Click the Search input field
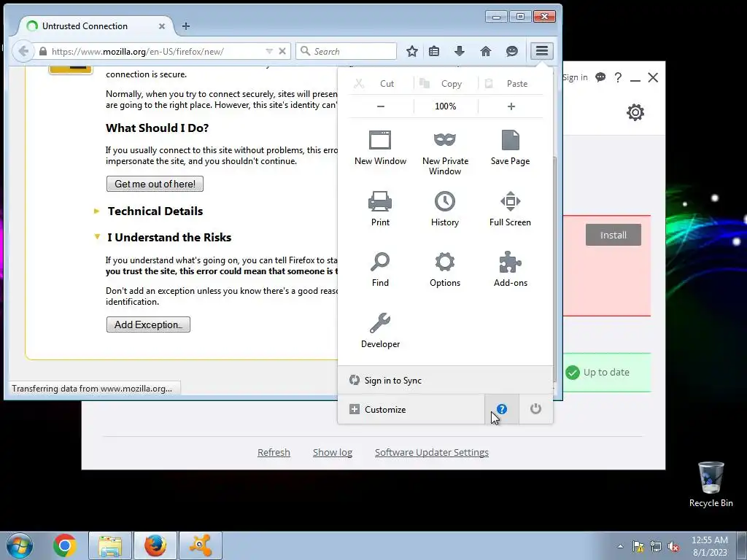747x560 pixels. point(347,51)
